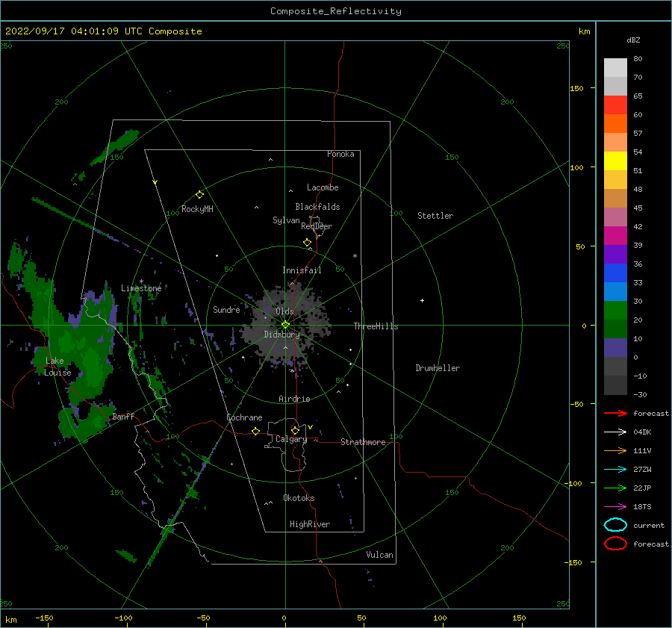Image resolution: width=672 pixels, height=628 pixels.
Task: Click the Stettler town label
Action: (435, 216)
